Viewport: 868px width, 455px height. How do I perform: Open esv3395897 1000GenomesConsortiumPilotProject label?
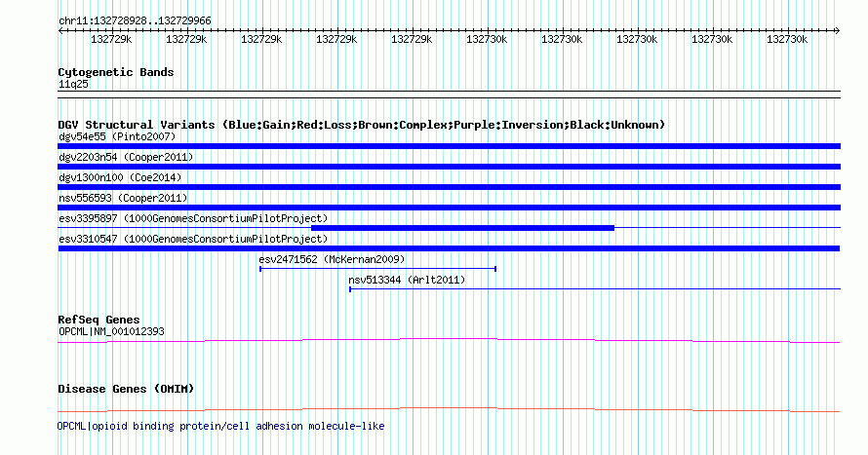pos(193,218)
